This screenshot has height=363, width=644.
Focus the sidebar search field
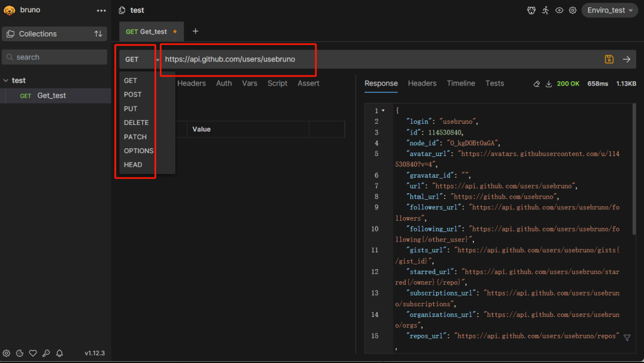(x=54, y=57)
